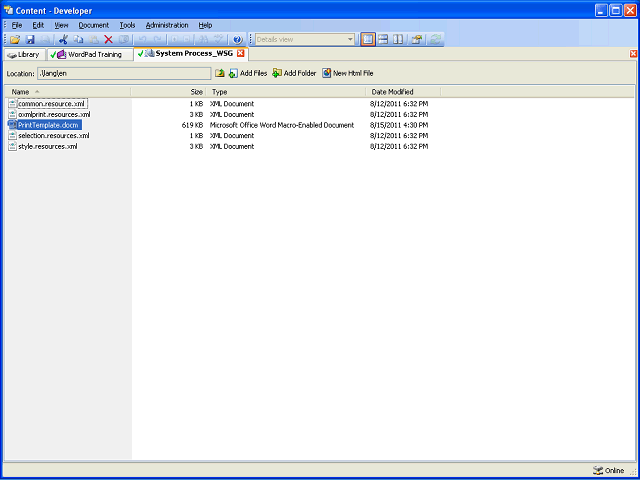
Task: Click the 619 KB size cell
Action: [x=193, y=125]
